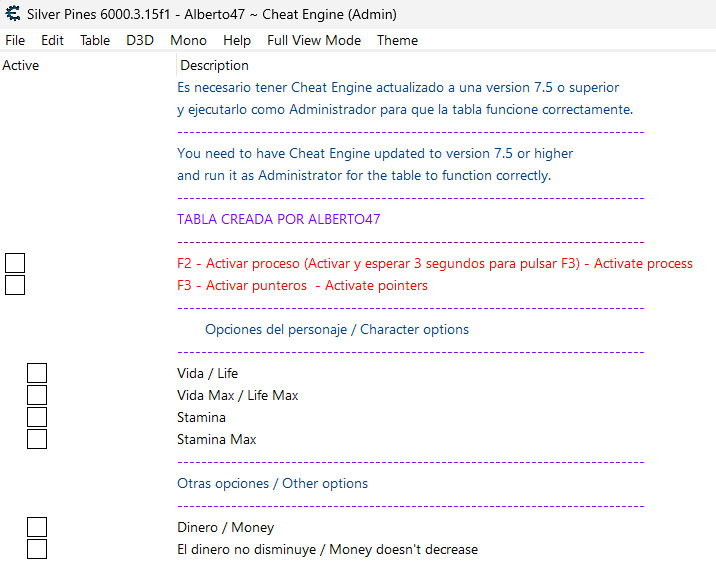Click the Spanish 'Es necesario tener Cheat Engine' line

[398, 87]
